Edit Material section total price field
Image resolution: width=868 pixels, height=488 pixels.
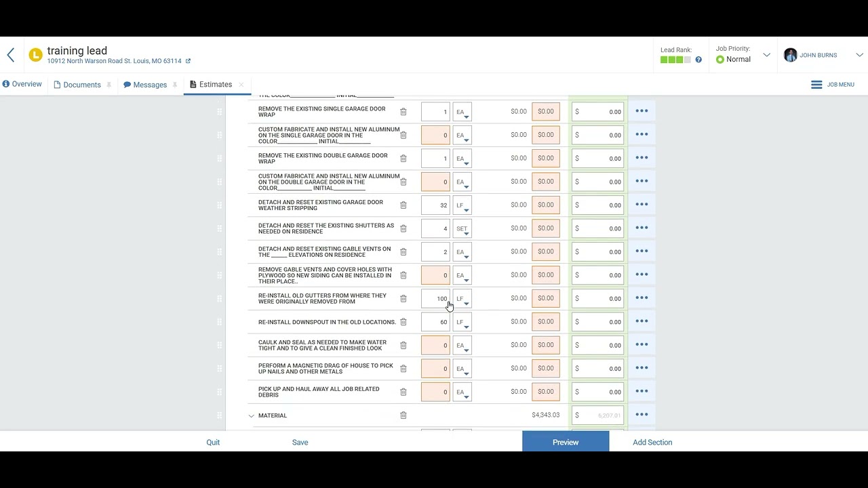(597, 415)
